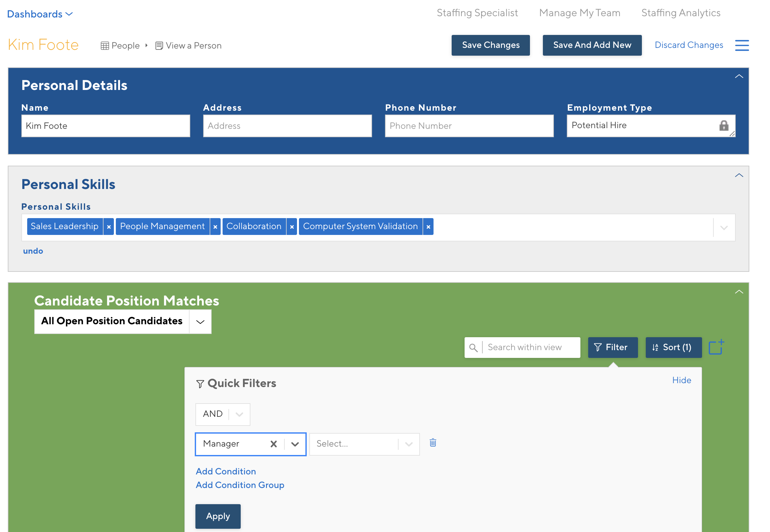Viewport: 770px width, 532px height.
Task: Click the undo link under skills
Action: [x=33, y=251]
